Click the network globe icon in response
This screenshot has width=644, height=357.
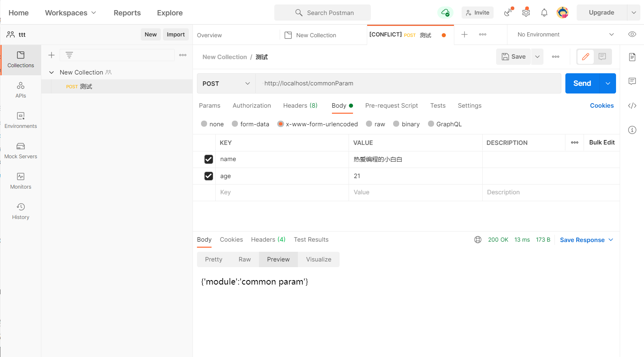[x=478, y=240]
